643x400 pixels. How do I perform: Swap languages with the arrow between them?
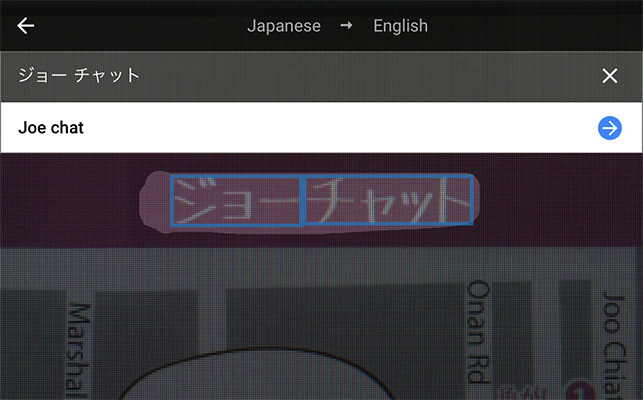(x=347, y=25)
